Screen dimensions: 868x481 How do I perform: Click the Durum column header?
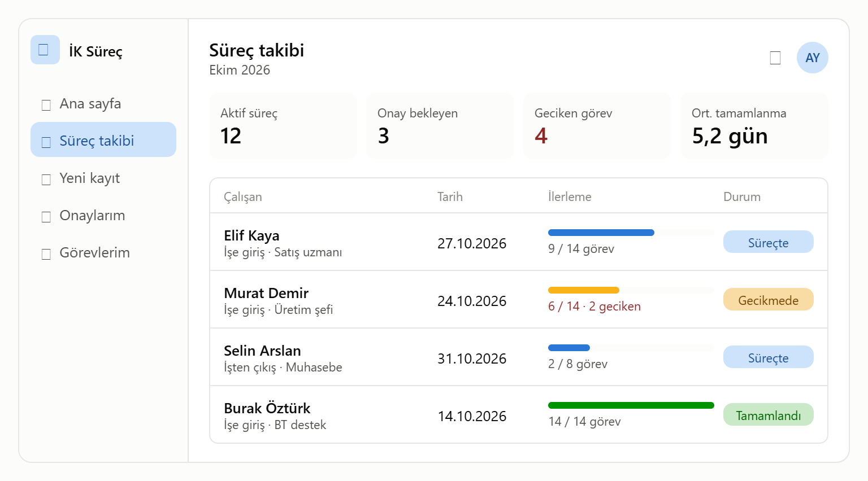click(742, 196)
